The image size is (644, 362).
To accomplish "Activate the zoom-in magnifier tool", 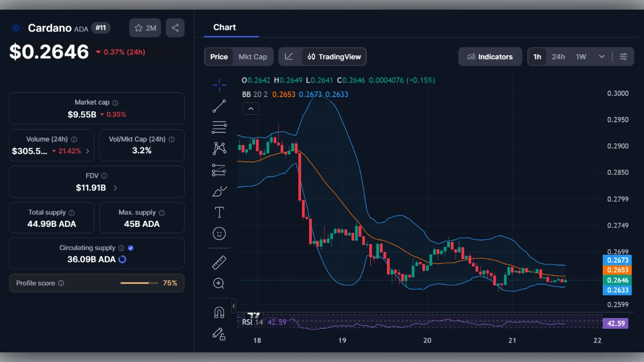I will tap(219, 283).
